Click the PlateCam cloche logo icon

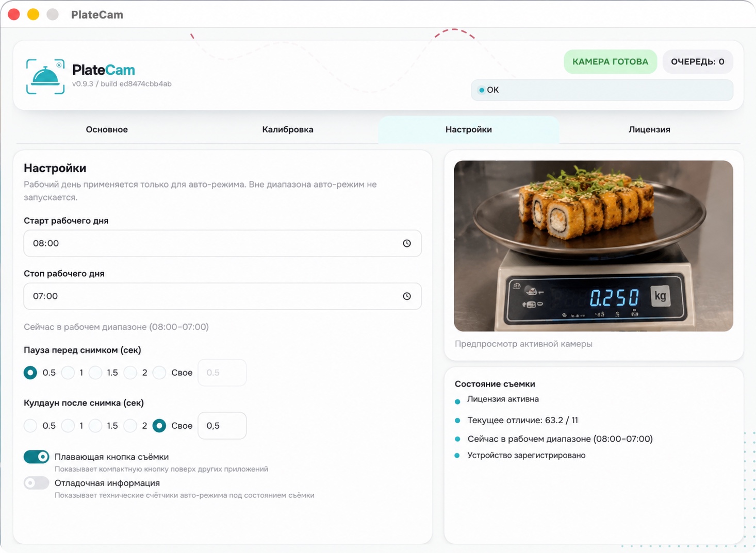[45, 77]
